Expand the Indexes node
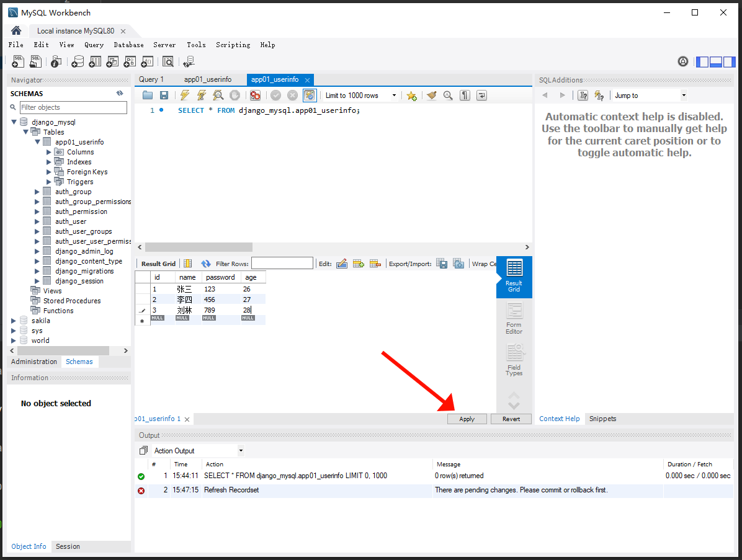Viewport: 742px width, 560px height. click(49, 162)
